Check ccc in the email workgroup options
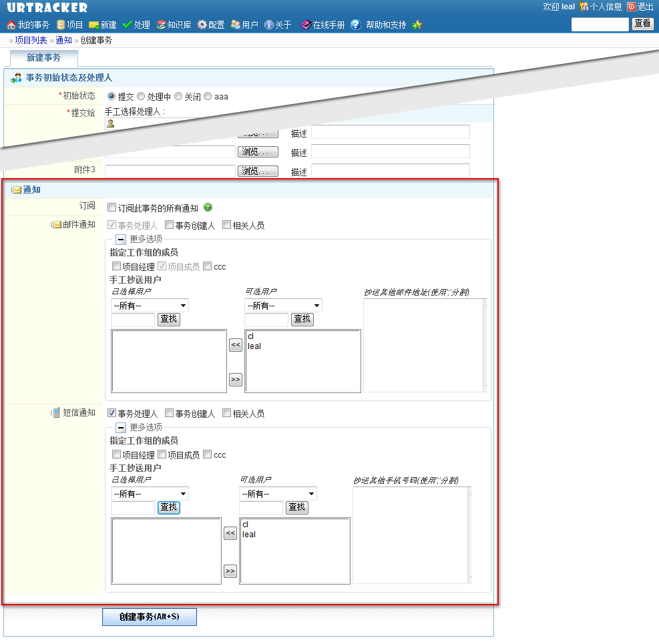This screenshot has width=659, height=644. pos(207,266)
